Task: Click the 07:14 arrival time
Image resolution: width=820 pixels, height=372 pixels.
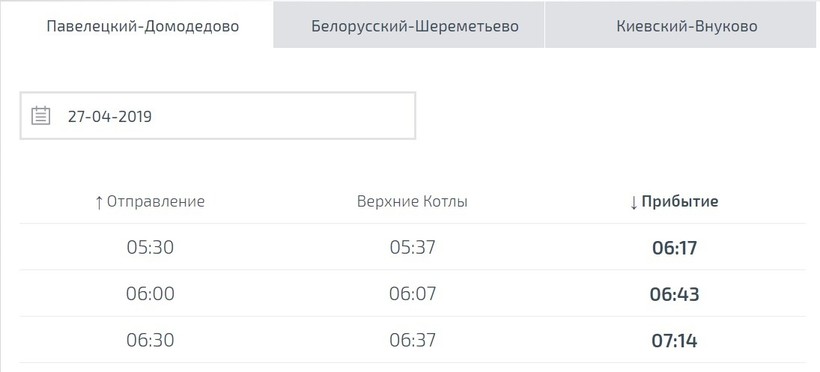Action: [x=675, y=341]
